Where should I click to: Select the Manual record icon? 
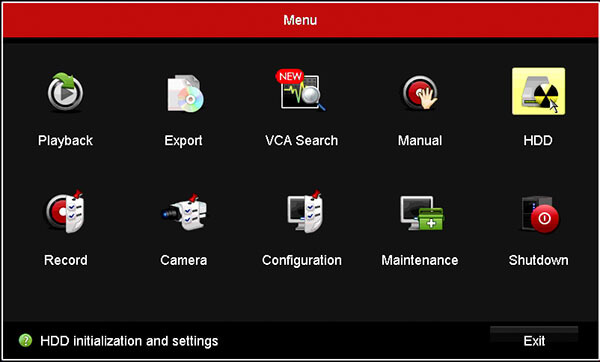coord(420,92)
